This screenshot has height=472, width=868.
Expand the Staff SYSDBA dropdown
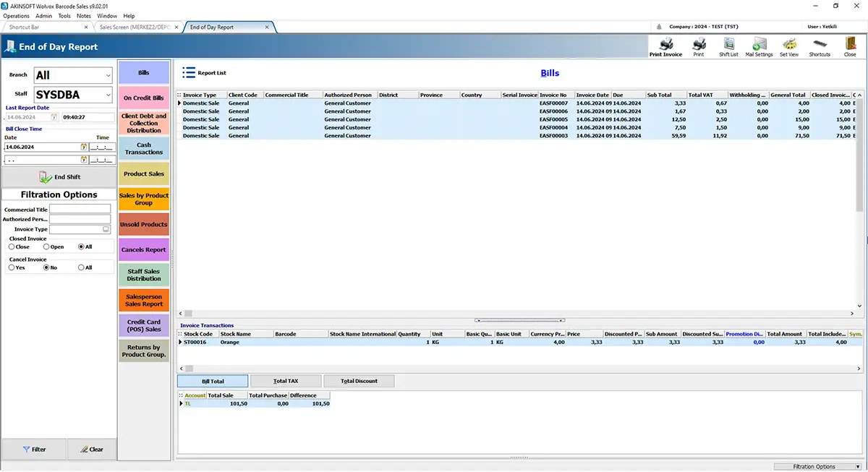click(x=109, y=95)
